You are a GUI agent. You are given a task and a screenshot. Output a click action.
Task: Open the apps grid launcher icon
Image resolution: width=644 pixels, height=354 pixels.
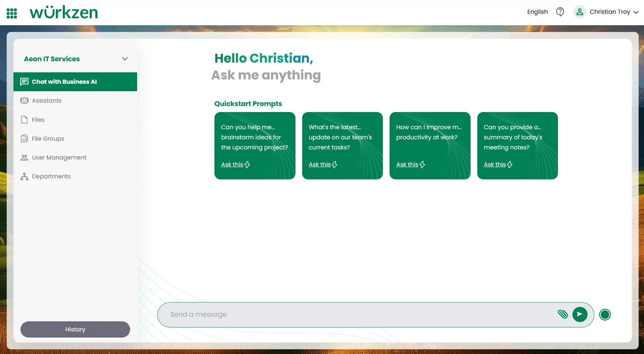click(x=12, y=13)
